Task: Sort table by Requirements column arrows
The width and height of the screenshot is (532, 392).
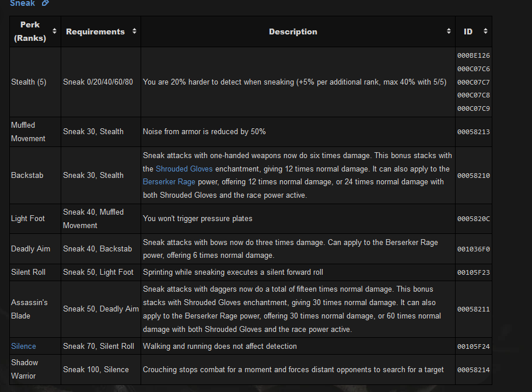Action: tap(134, 32)
